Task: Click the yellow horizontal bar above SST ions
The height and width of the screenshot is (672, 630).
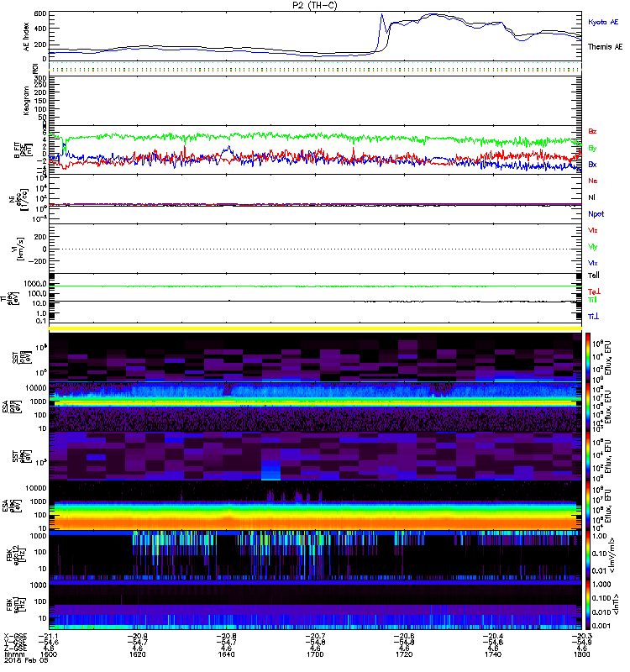Action: [315, 328]
